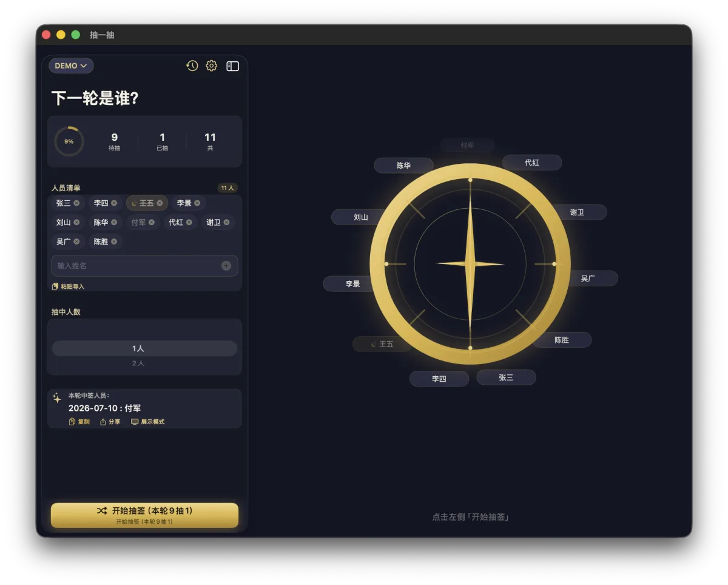
Task: Open the DEMO list dropdown
Action: pos(71,66)
